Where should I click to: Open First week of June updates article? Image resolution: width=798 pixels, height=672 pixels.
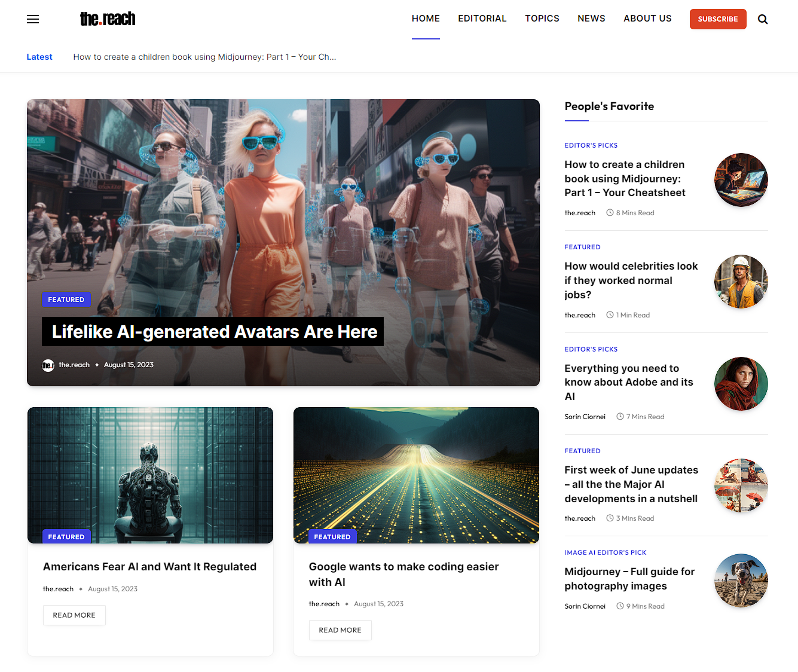[631, 484]
